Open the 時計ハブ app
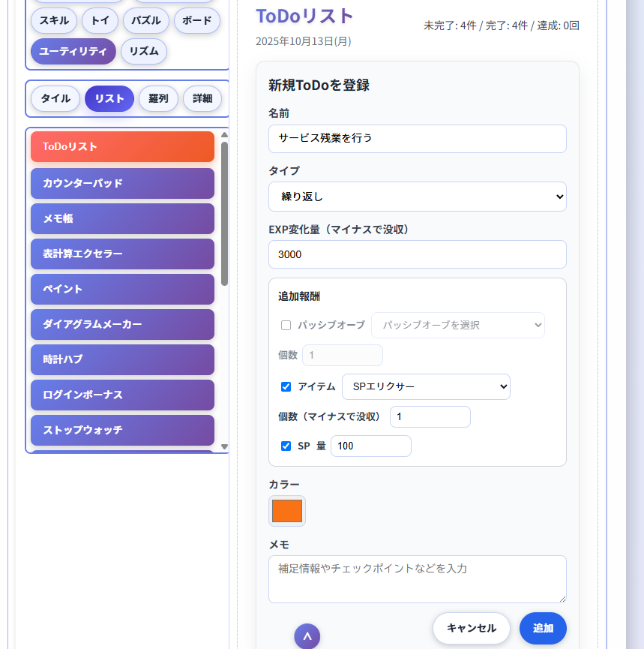644x649 pixels. 122,359
